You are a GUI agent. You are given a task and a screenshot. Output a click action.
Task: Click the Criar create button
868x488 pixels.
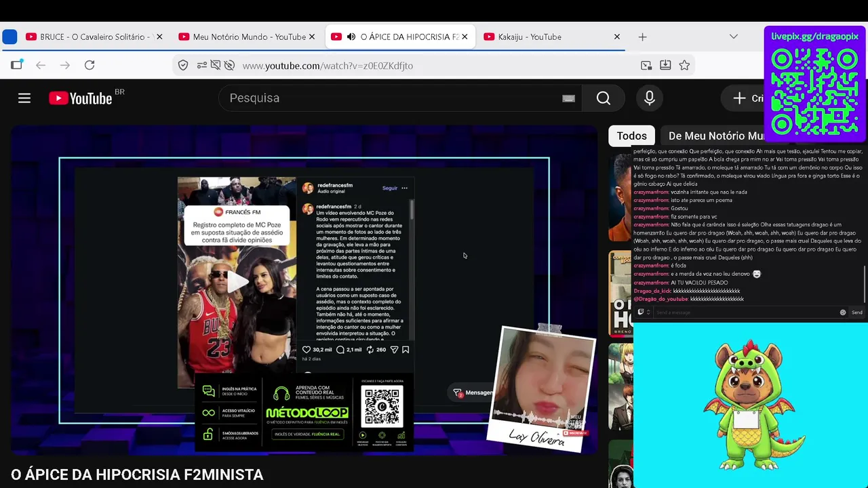coord(749,98)
